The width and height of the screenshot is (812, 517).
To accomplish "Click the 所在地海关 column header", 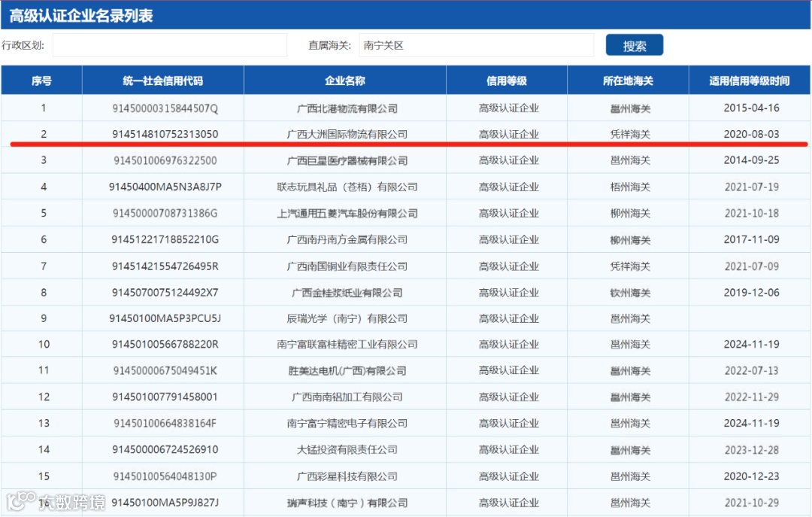I will 629,81.
